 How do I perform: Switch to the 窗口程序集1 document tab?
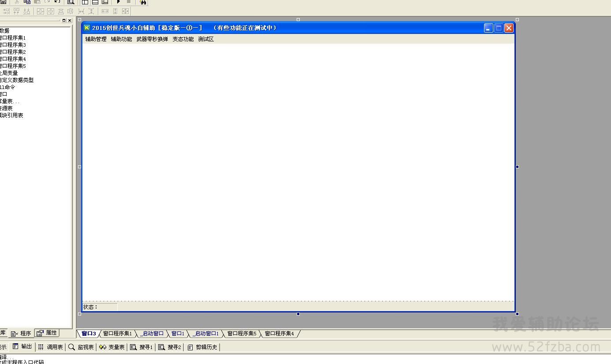click(x=117, y=334)
